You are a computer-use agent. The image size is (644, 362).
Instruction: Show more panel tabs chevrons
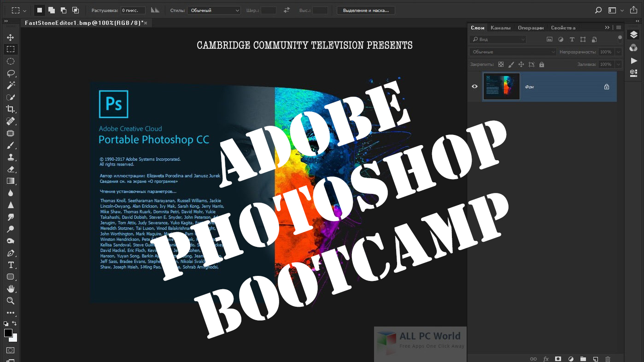pos(608,28)
